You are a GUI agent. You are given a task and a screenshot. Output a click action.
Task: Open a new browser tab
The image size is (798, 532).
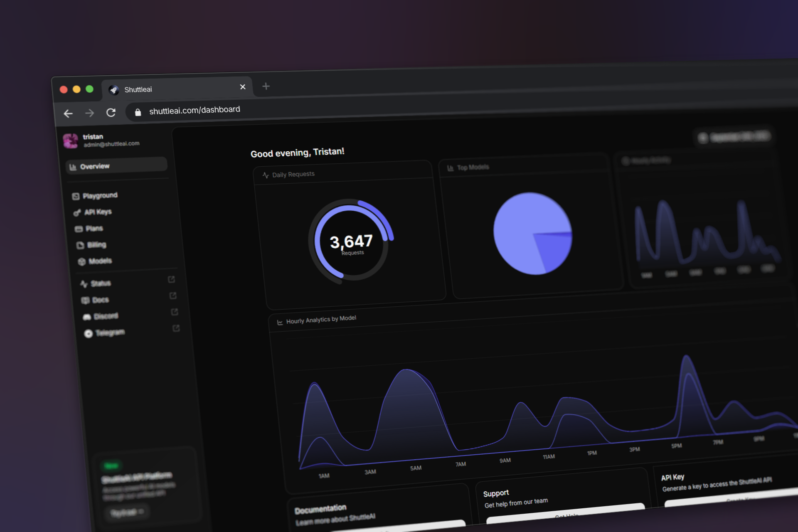point(266,86)
